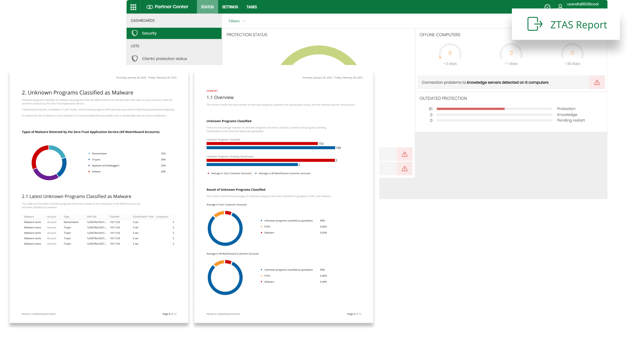The height and width of the screenshot is (342, 644).
Task: Open Clients' protection status list
Action: point(164,59)
